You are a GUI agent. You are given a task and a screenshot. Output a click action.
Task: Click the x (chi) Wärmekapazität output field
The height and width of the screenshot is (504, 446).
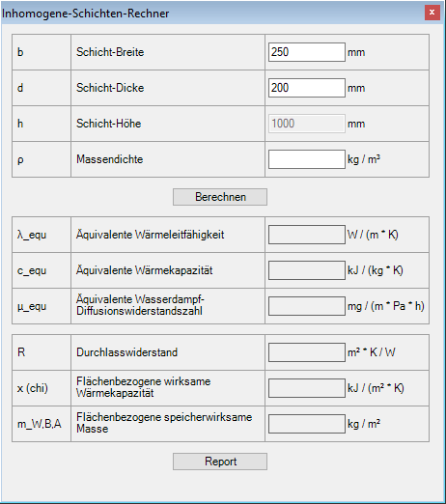307,388
